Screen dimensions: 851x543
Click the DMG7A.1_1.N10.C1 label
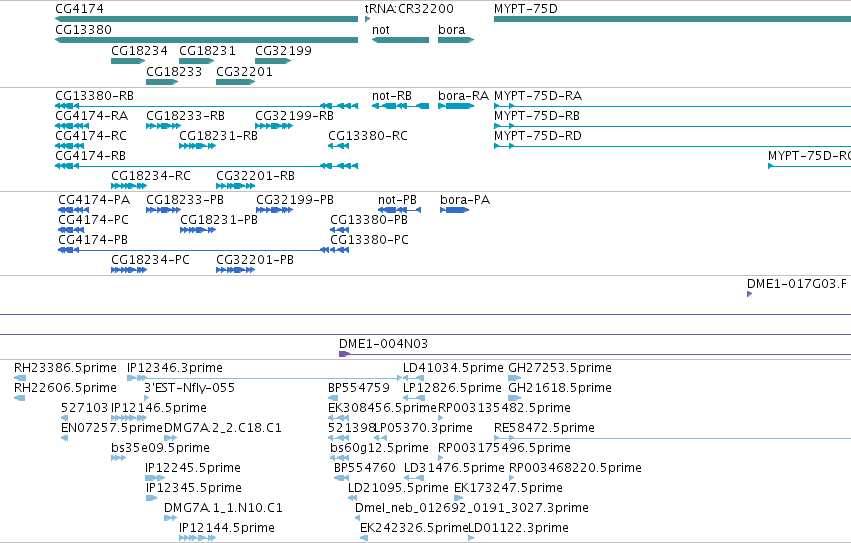click(x=223, y=509)
